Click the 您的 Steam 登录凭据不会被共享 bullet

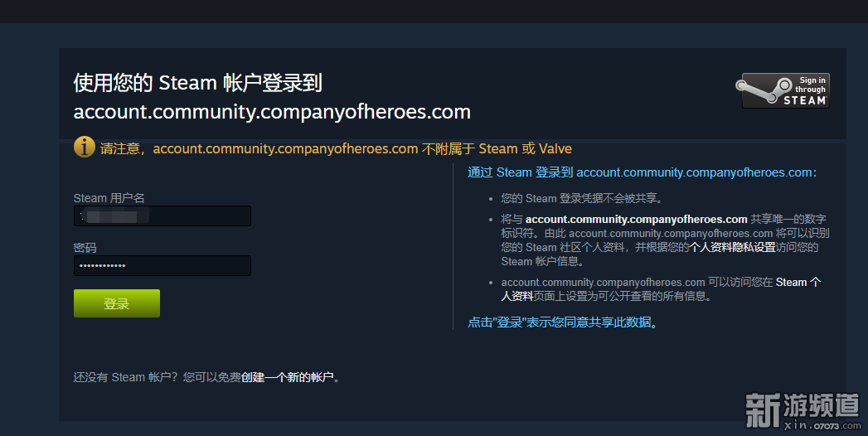(x=582, y=198)
